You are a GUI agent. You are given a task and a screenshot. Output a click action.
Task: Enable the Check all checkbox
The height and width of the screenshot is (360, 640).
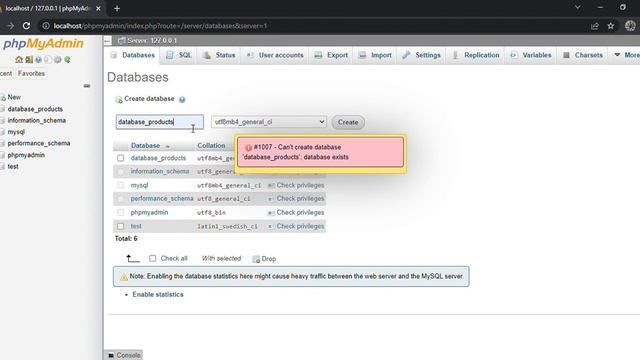click(x=152, y=258)
